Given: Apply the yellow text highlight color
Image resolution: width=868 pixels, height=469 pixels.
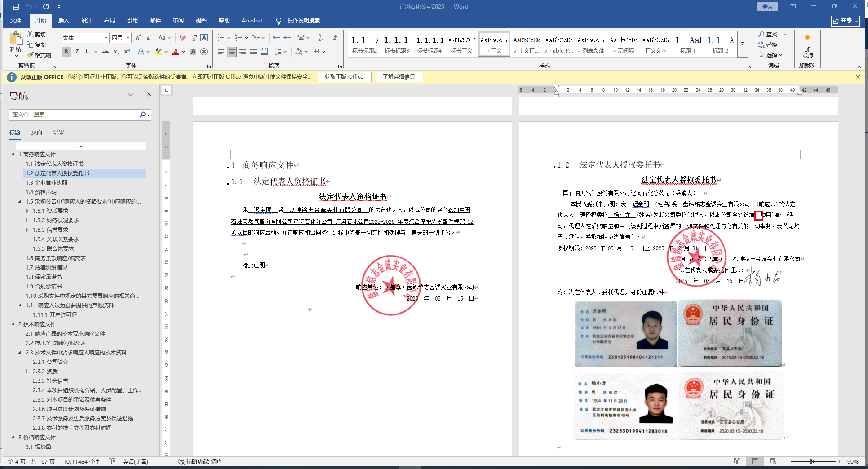Looking at the screenshot, I should click(x=158, y=52).
